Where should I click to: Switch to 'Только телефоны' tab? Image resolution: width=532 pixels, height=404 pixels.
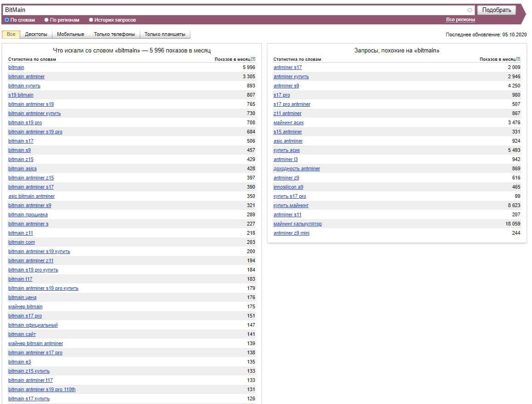pyautogui.click(x=114, y=35)
